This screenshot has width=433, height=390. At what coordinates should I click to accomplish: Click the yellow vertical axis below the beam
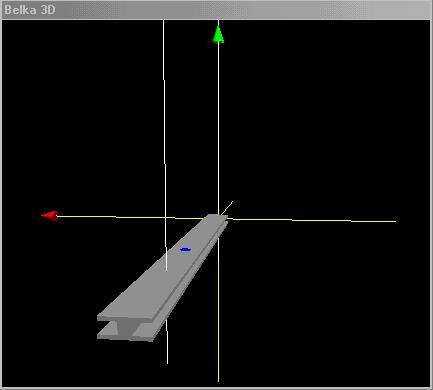coord(218,307)
